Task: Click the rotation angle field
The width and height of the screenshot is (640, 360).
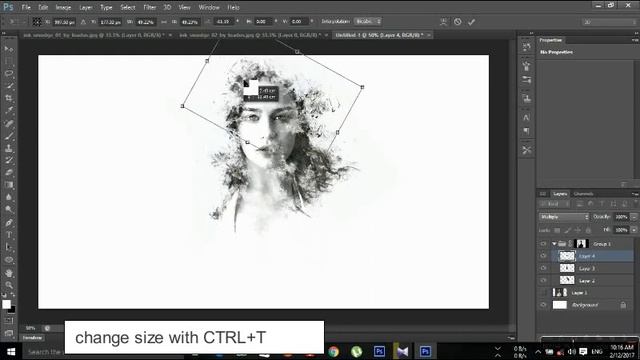Action: pos(223,22)
